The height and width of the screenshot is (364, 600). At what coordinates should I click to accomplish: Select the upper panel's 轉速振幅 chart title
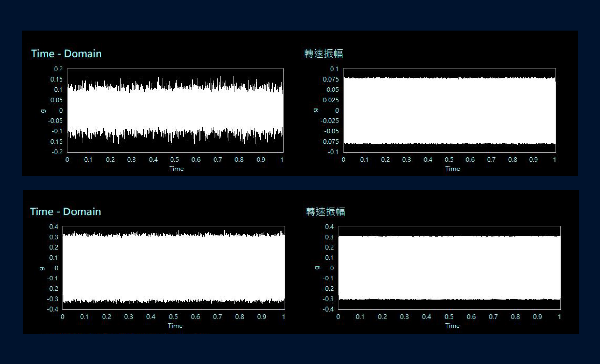click(x=323, y=54)
